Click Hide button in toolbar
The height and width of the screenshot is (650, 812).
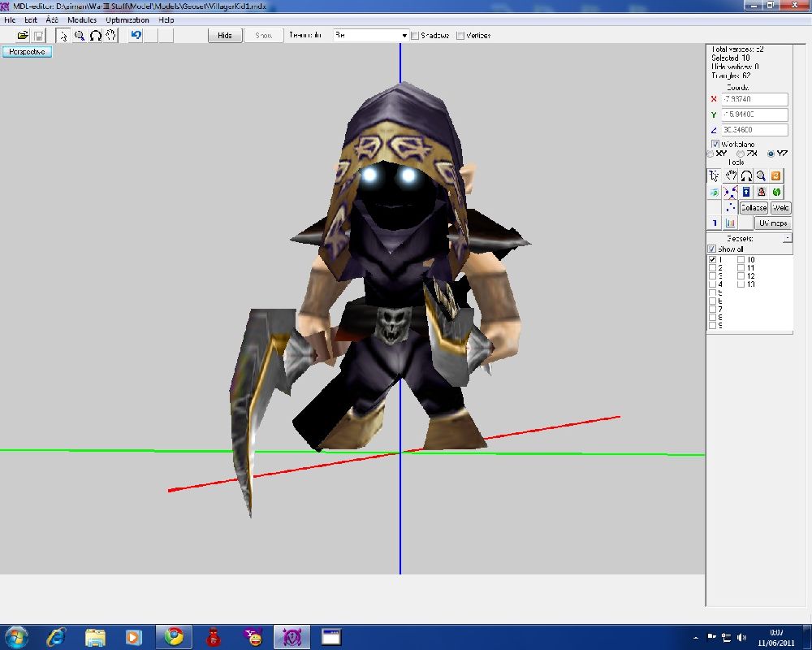(x=225, y=35)
